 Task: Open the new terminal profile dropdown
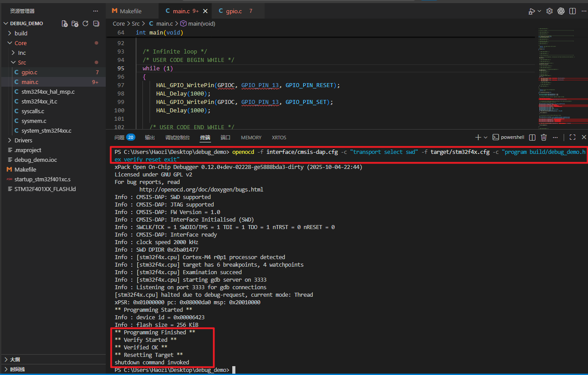click(x=486, y=138)
